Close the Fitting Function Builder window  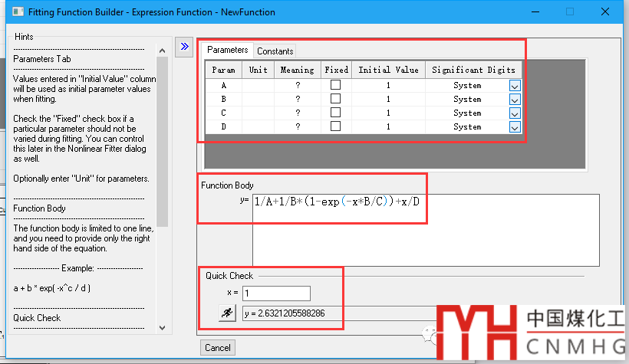[x=605, y=11]
